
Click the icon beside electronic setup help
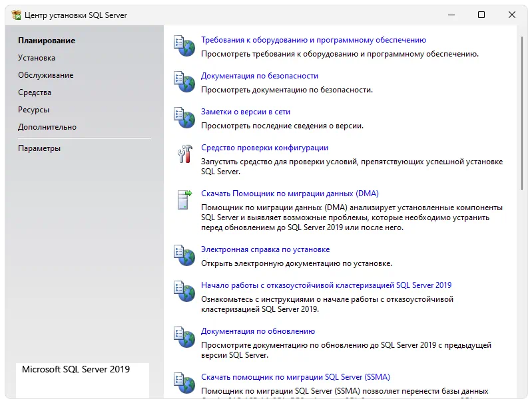184,255
